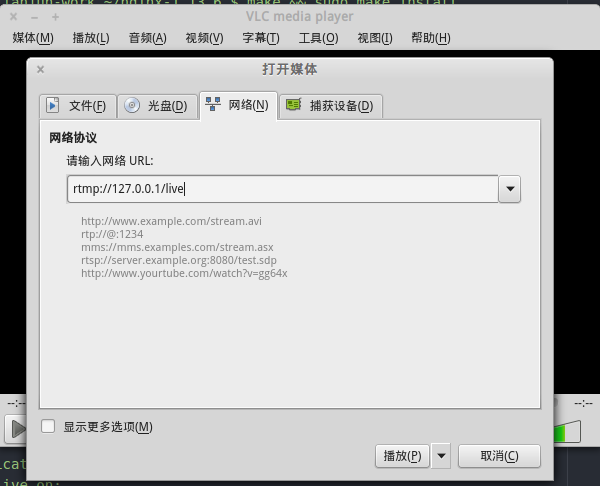Image resolution: width=600 pixels, height=486 pixels.
Task: Click example text http://www.yourtube.com/watch?v=gg64x
Action: [x=184, y=273]
